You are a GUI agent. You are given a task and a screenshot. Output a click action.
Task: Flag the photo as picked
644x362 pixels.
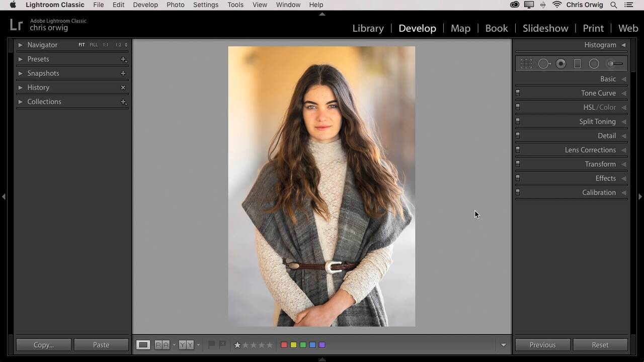click(212, 345)
